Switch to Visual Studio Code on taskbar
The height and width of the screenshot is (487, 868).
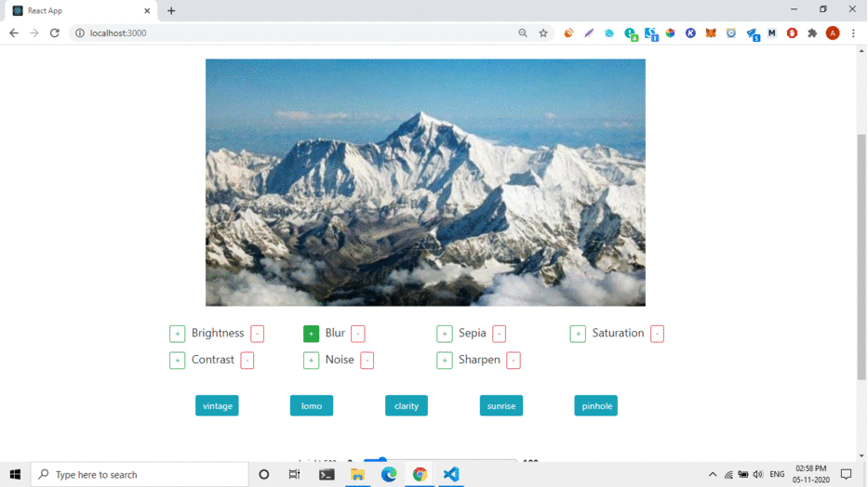451,474
